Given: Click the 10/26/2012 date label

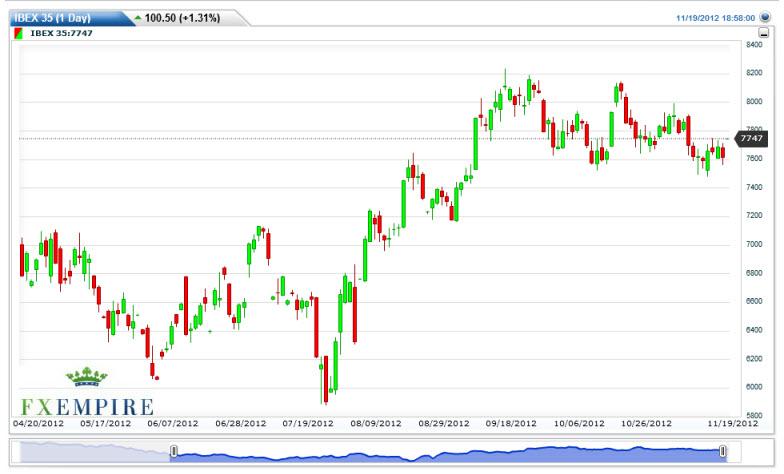Looking at the screenshot, I should pyautogui.click(x=646, y=423).
